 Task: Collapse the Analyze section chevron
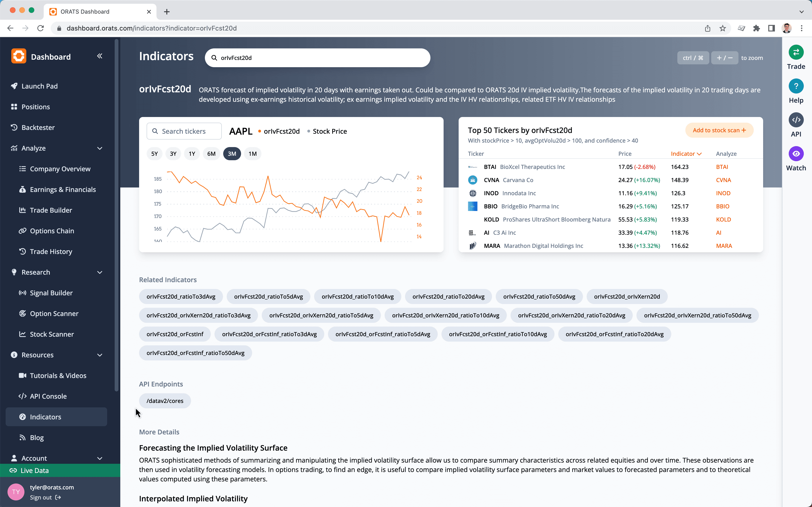pos(100,148)
